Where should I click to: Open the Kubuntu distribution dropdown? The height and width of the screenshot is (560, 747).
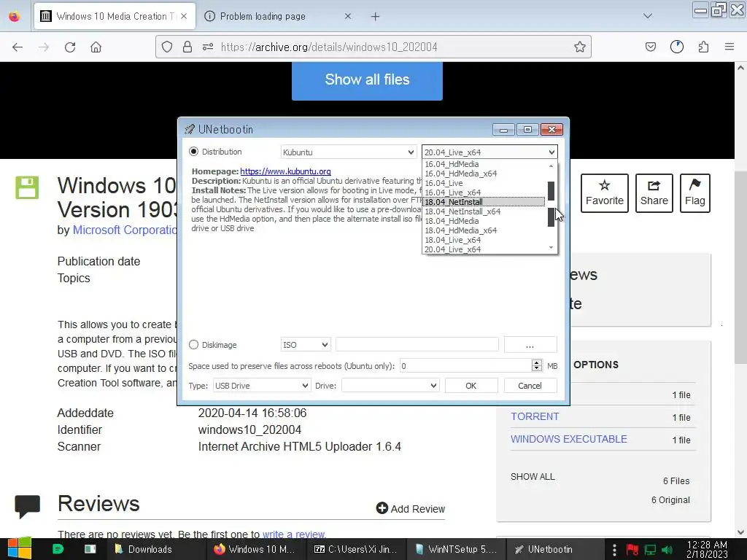click(x=349, y=152)
